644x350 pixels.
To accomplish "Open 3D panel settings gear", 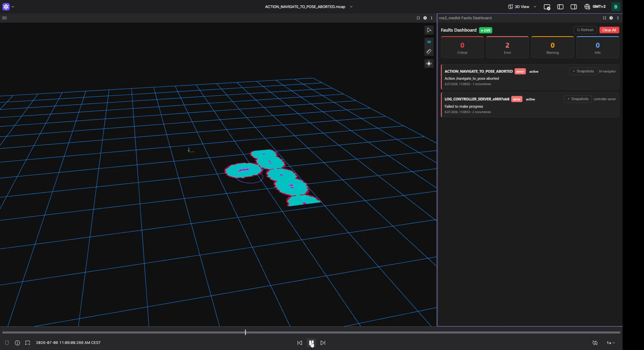I will click(x=425, y=18).
